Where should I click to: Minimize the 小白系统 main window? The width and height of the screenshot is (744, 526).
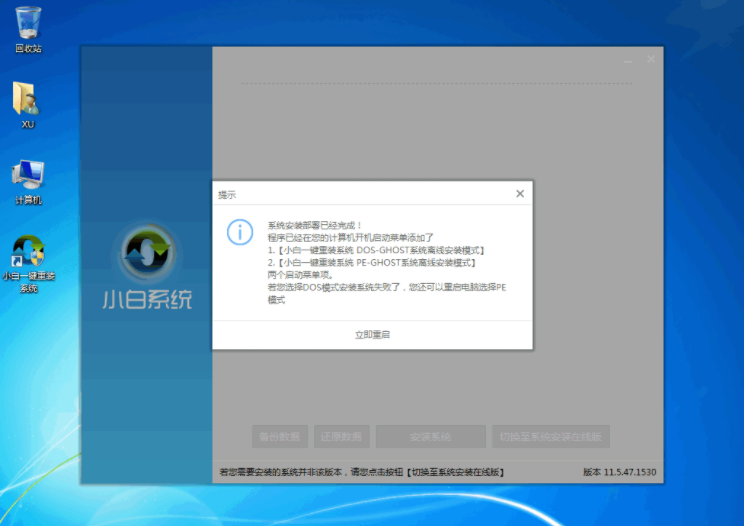point(628,60)
